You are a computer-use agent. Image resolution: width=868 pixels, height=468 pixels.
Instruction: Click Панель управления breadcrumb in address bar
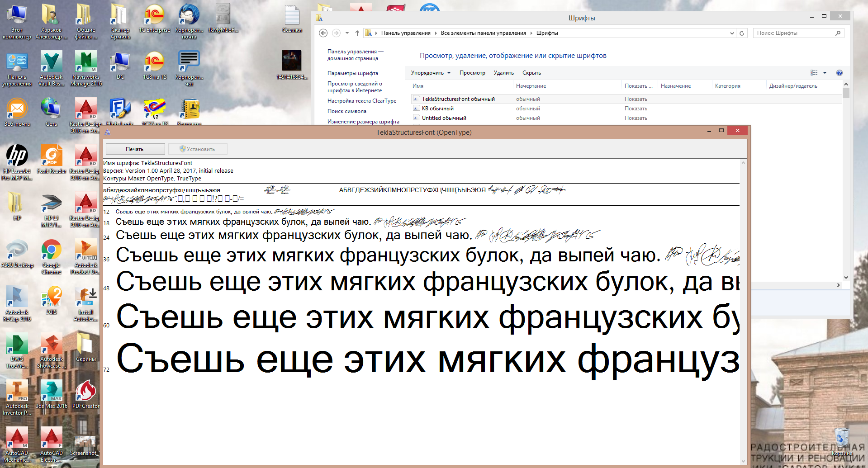(x=406, y=33)
